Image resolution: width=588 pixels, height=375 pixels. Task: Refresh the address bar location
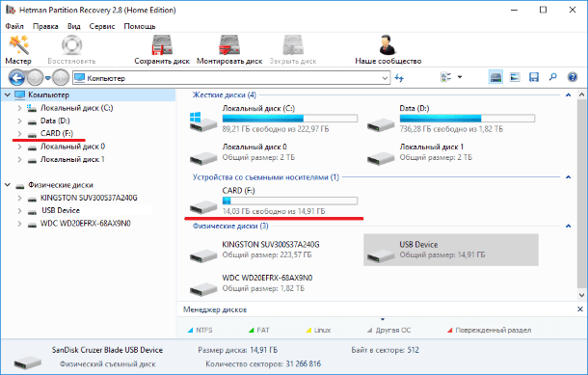click(399, 78)
